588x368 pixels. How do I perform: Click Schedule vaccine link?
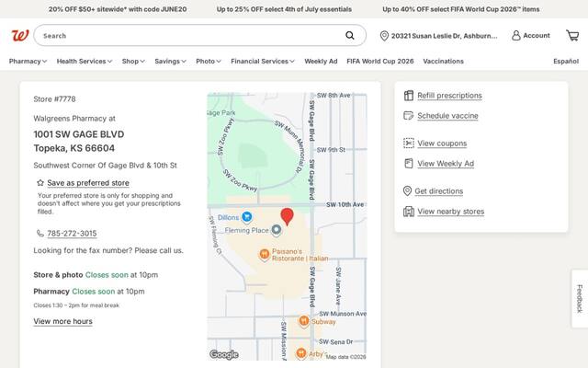tap(447, 116)
